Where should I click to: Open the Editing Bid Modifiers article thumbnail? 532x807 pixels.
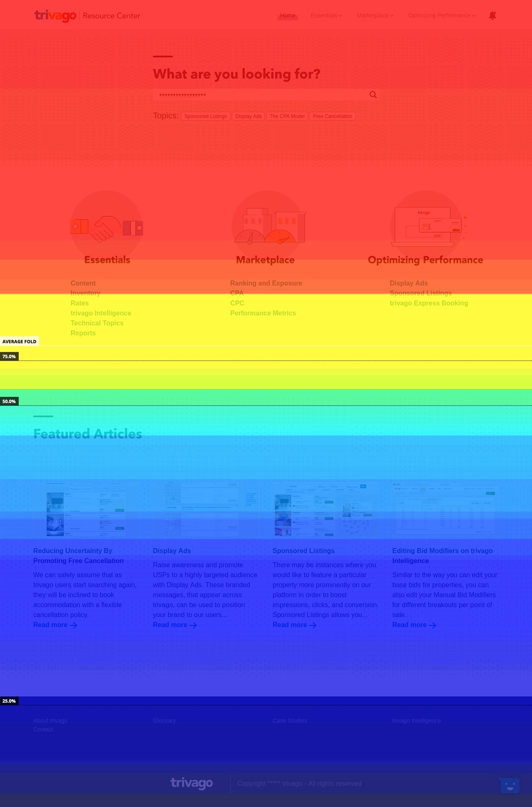[x=446, y=509]
